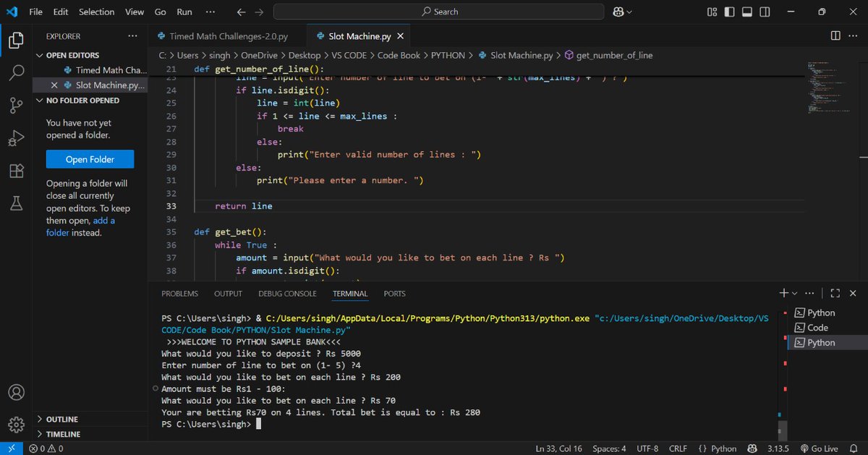Screen dimensions: 868x455
Task: Go forward with the navigation arrow
Action: coord(259,12)
